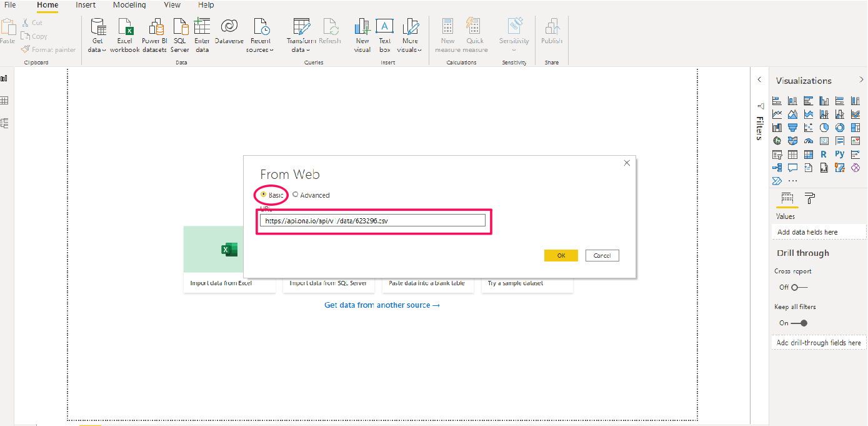Insert a New visual
The image size is (868, 426).
click(x=362, y=36)
